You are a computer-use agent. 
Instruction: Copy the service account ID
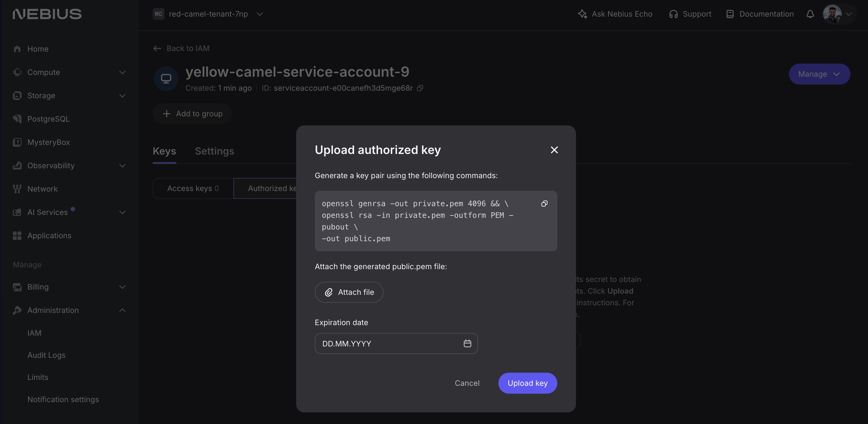click(x=420, y=88)
